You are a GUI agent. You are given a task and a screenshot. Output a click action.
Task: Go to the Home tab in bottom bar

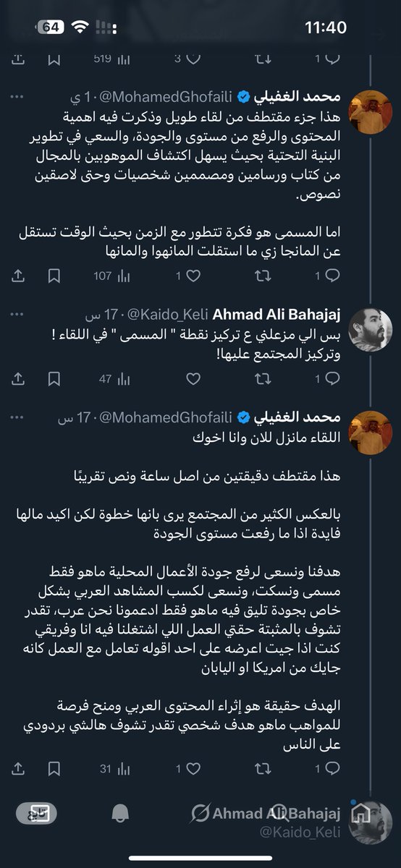click(360, 813)
